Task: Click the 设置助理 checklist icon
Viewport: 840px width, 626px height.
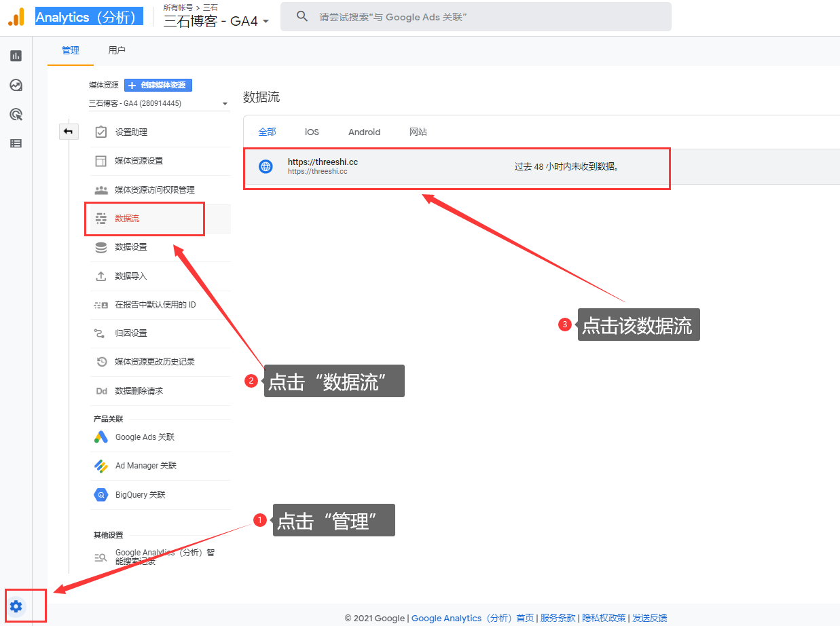Action: click(101, 132)
